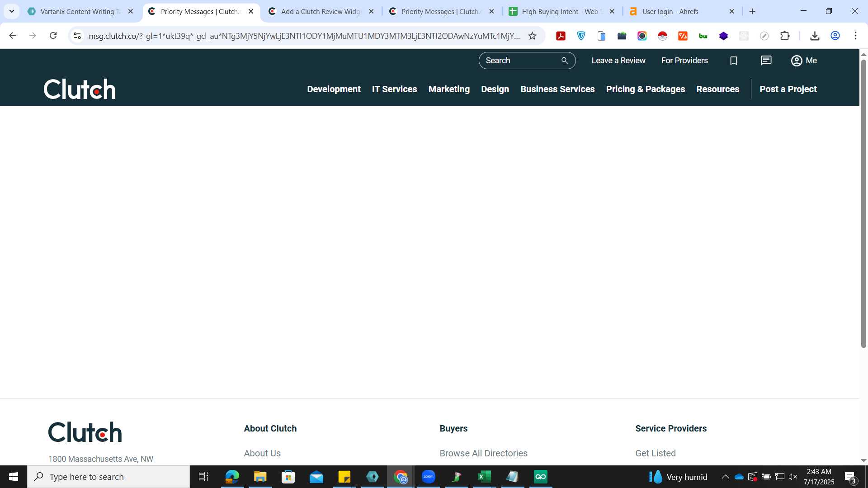Open Zoom from taskbar

click(429, 477)
